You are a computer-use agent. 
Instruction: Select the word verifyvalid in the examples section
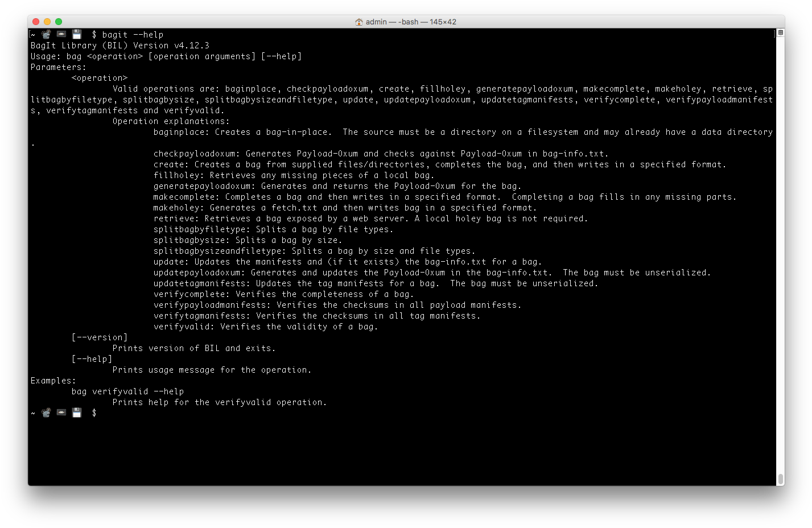120,391
